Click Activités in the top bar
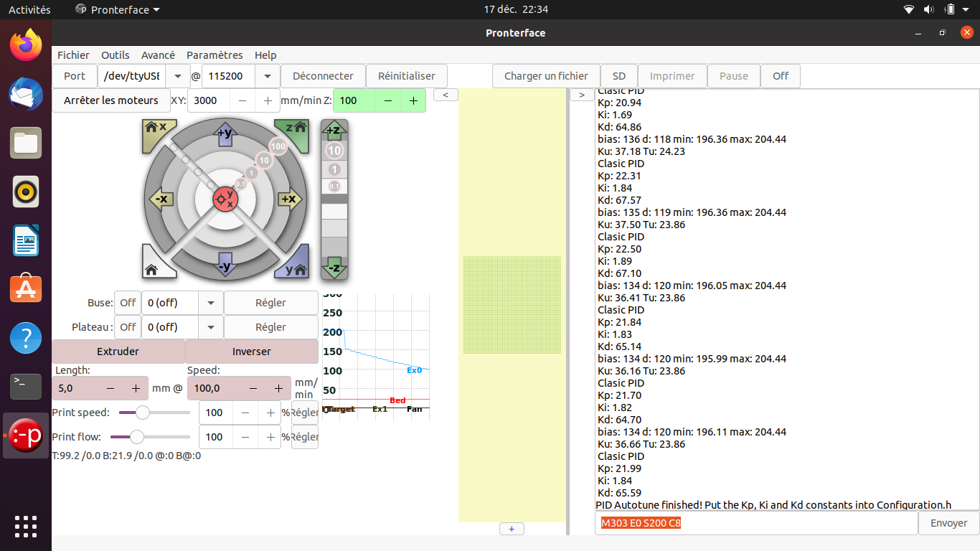The image size is (980, 551). tap(29, 9)
